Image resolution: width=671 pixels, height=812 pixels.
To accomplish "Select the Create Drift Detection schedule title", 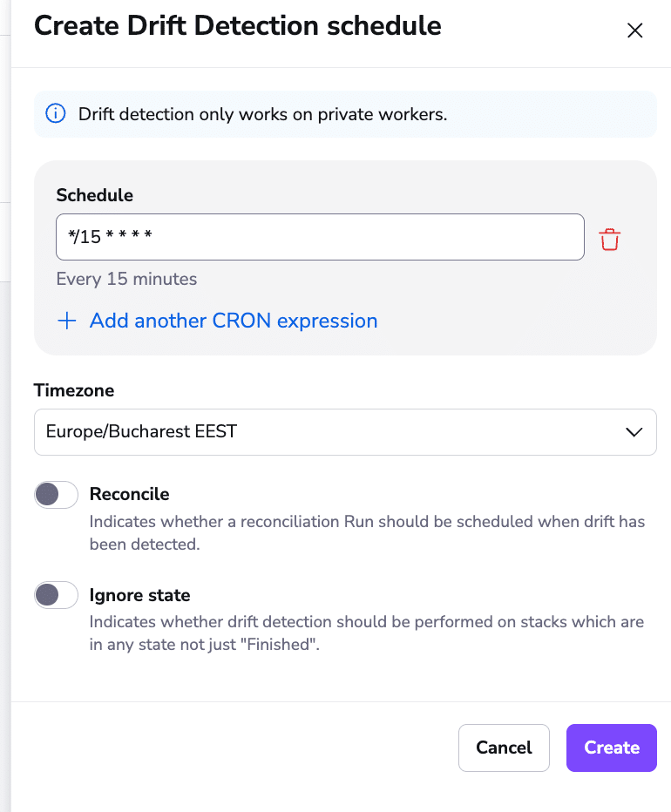I will pyautogui.click(x=237, y=26).
